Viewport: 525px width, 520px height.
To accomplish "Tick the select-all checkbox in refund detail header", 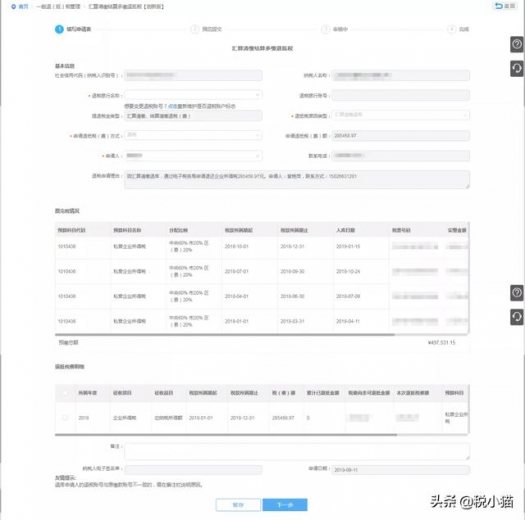I will click(x=65, y=392).
